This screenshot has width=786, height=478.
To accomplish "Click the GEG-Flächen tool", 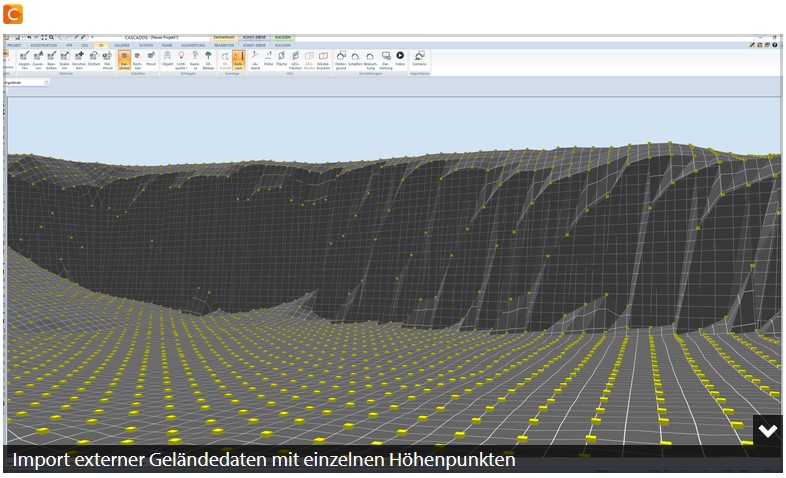I will coord(296,60).
